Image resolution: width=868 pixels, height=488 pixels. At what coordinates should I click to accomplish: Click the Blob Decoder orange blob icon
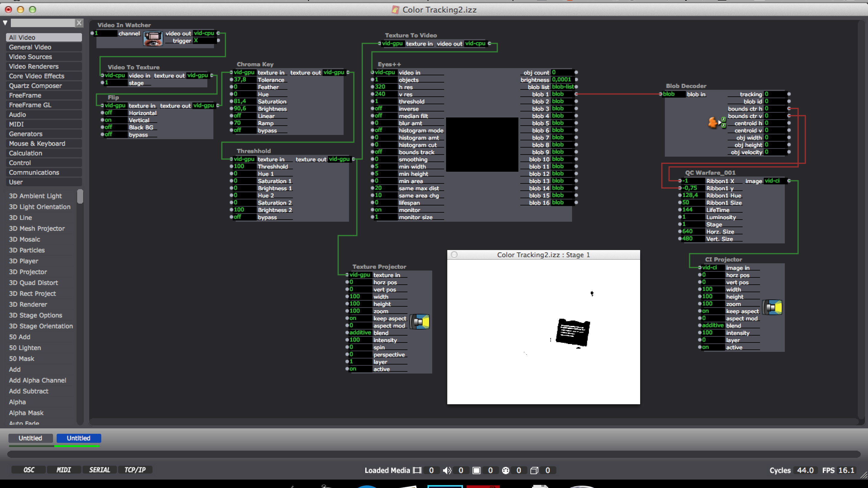(x=713, y=123)
